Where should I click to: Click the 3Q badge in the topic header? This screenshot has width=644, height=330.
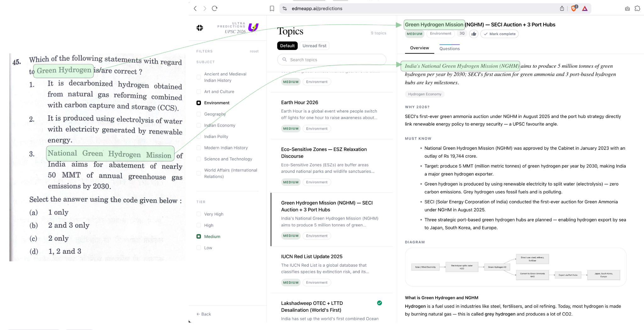click(462, 34)
